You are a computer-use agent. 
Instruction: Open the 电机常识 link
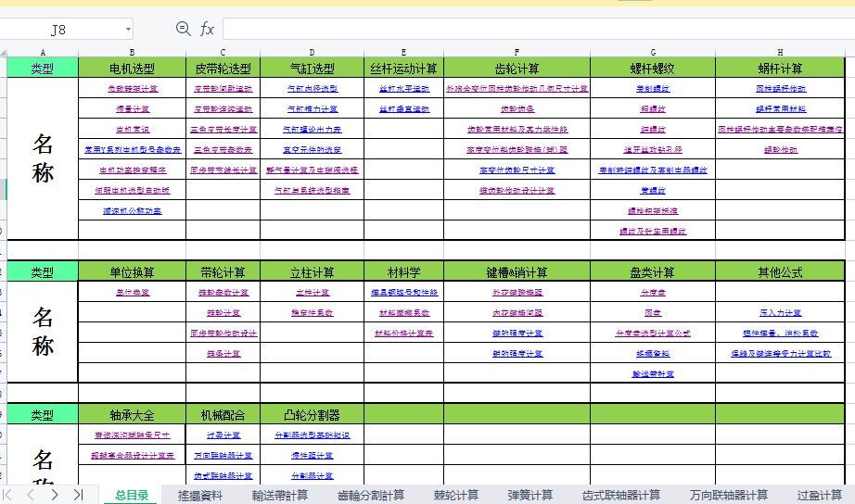(x=133, y=130)
